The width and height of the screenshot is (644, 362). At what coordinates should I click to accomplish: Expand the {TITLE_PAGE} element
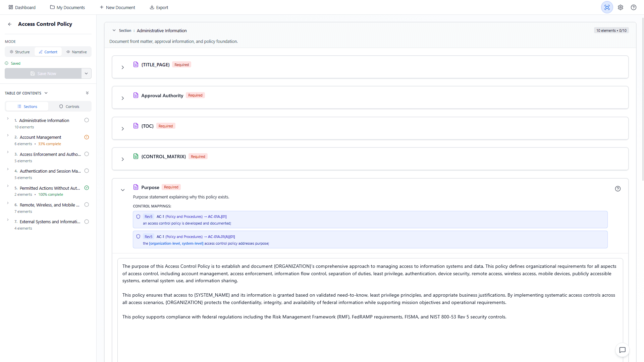(123, 67)
